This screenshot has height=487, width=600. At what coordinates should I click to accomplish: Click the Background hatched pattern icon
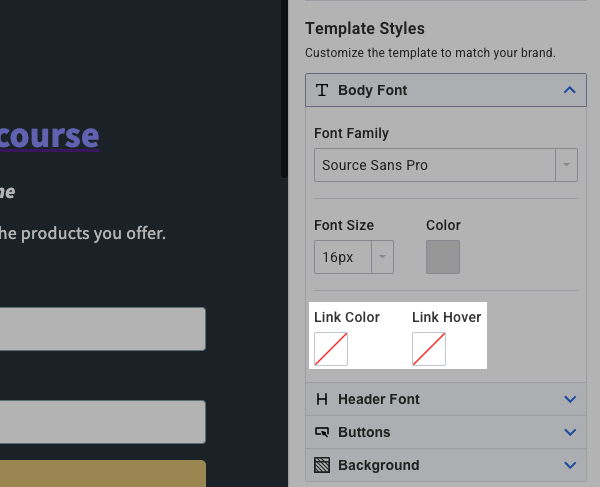[322, 465]
